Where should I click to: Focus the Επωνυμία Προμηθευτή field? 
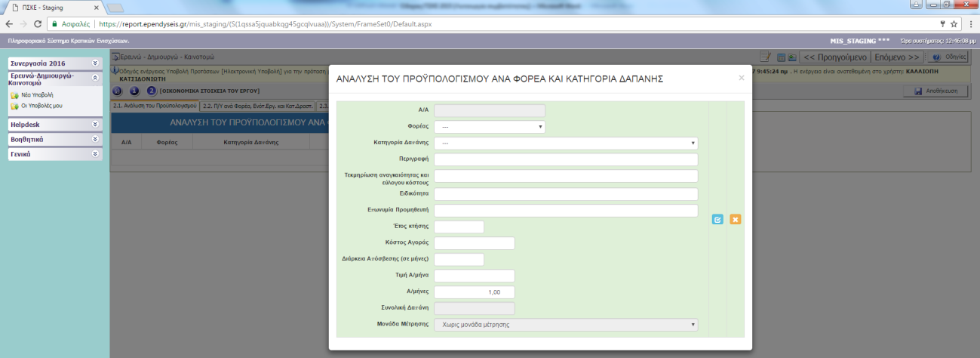[x=566, y=210]
